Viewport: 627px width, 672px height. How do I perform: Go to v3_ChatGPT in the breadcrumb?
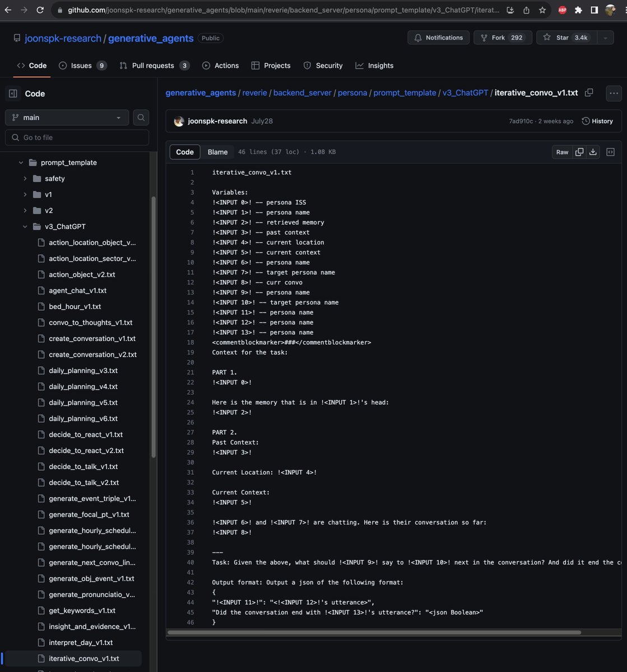[465, 93]
